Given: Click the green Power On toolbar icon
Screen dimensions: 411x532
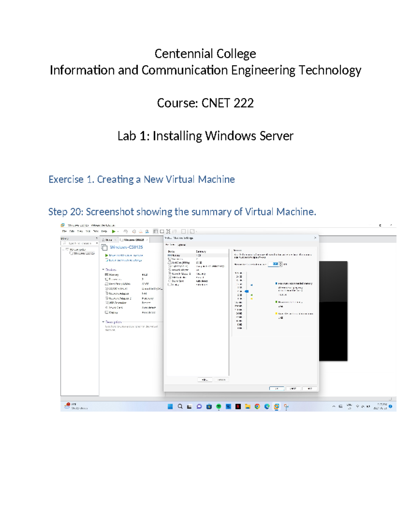Looking at the screenshot, I should point(113,231).
